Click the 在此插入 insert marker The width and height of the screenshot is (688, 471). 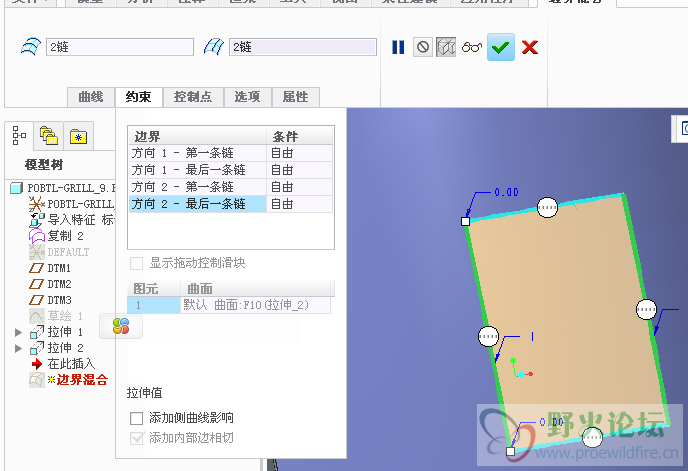coord(63,364)
